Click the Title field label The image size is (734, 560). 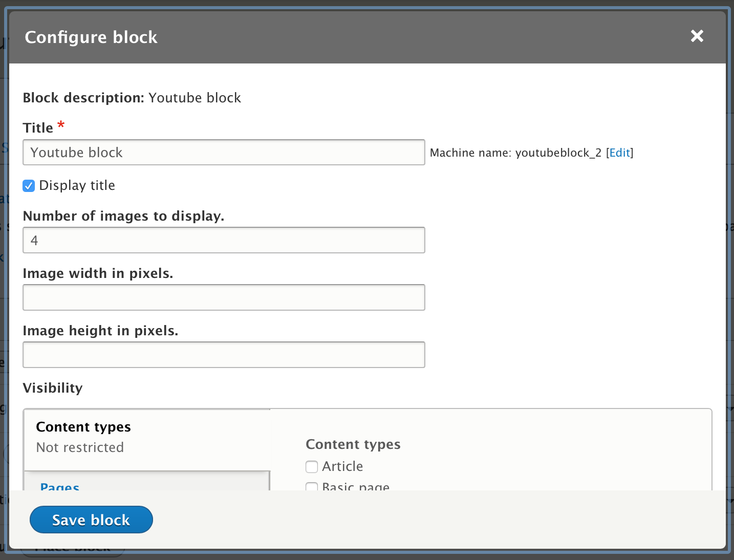[38, 128]
